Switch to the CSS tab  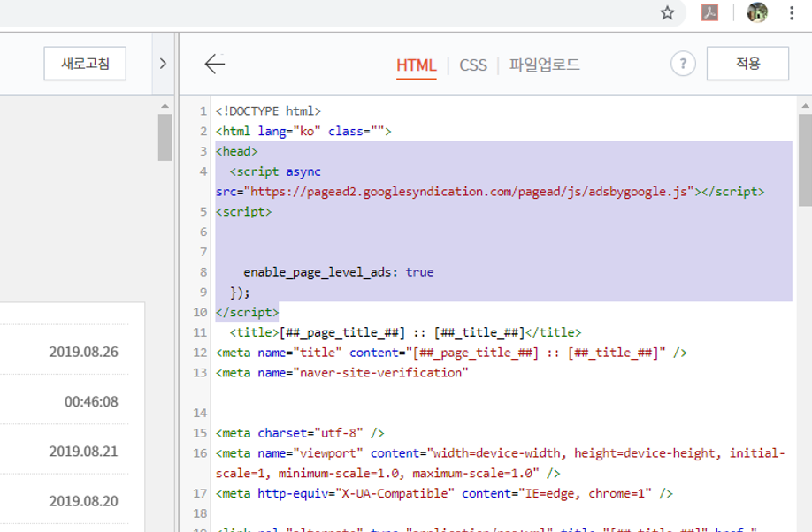[x=473, y=65]
